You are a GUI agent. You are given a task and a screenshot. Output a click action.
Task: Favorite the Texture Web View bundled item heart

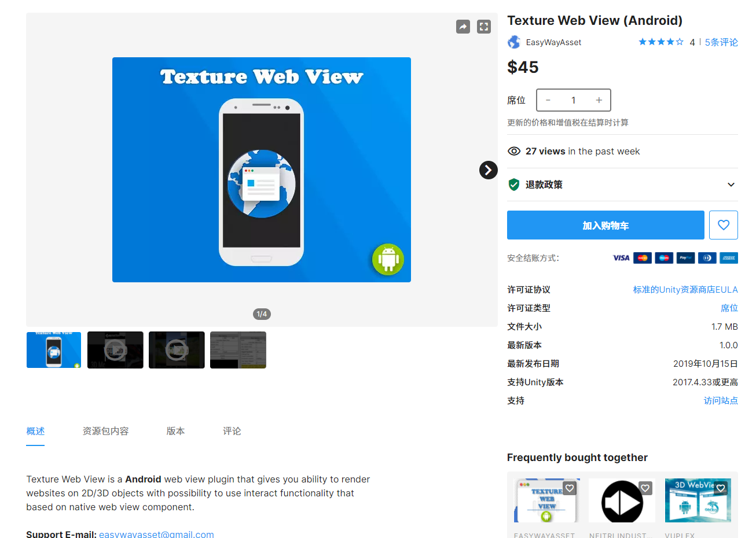click(570, 488)
